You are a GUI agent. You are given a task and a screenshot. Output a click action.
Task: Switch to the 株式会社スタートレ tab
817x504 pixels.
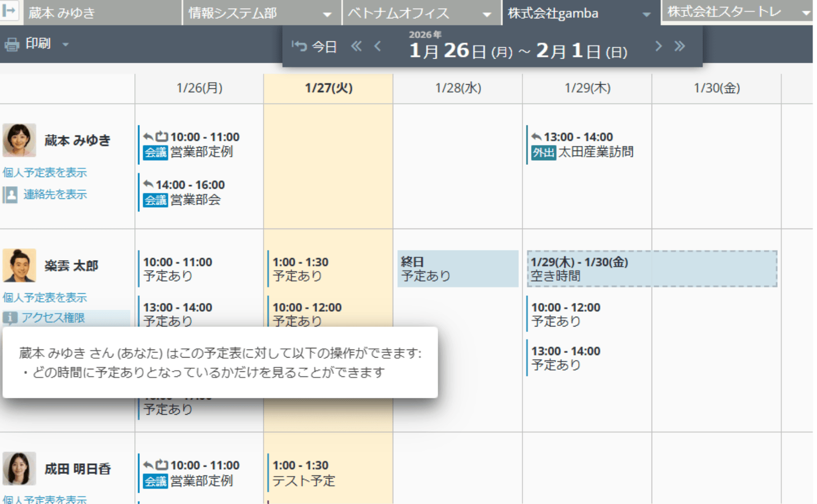click(735, 12)
